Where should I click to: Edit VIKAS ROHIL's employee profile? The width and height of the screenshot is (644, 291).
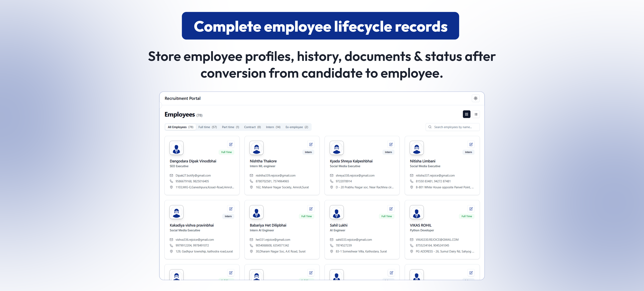tap(471, 209)
